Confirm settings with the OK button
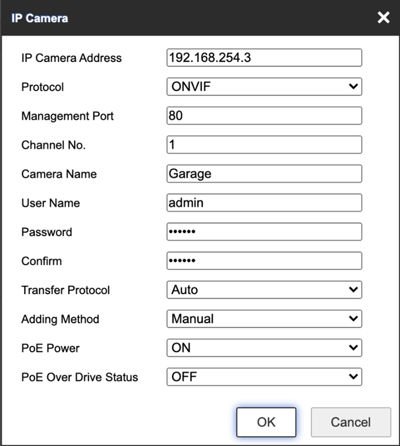The height and width of the screenshot is (446, 400). 266,422
